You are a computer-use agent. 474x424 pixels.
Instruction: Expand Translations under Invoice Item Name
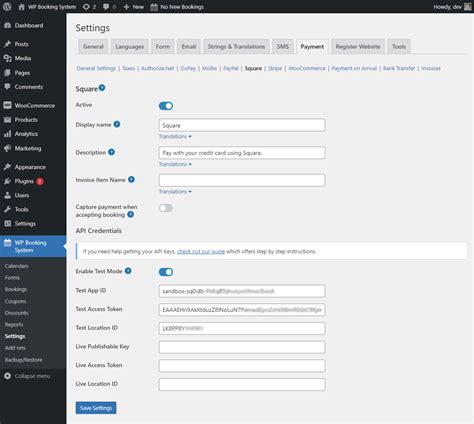click(x=175, y=192)
